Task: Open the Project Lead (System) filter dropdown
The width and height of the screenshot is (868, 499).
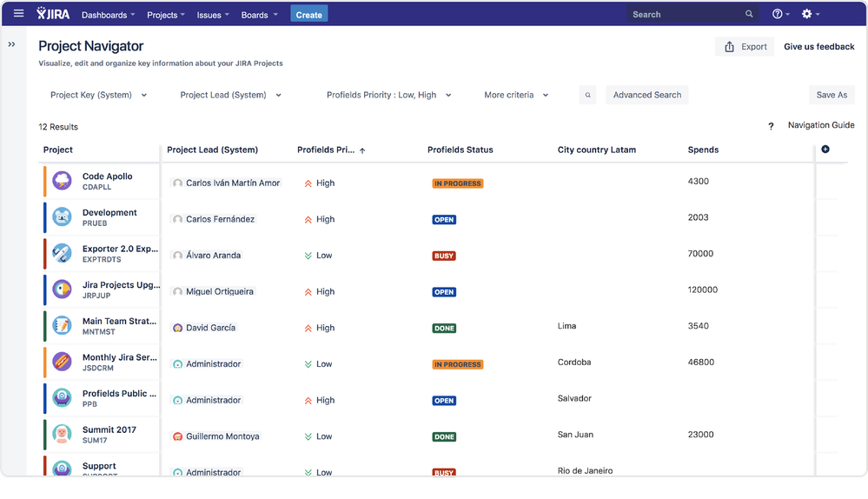Action: (231, 95)
